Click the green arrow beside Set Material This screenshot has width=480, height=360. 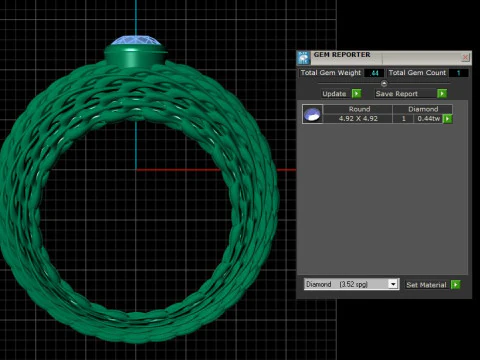(455, 285)
